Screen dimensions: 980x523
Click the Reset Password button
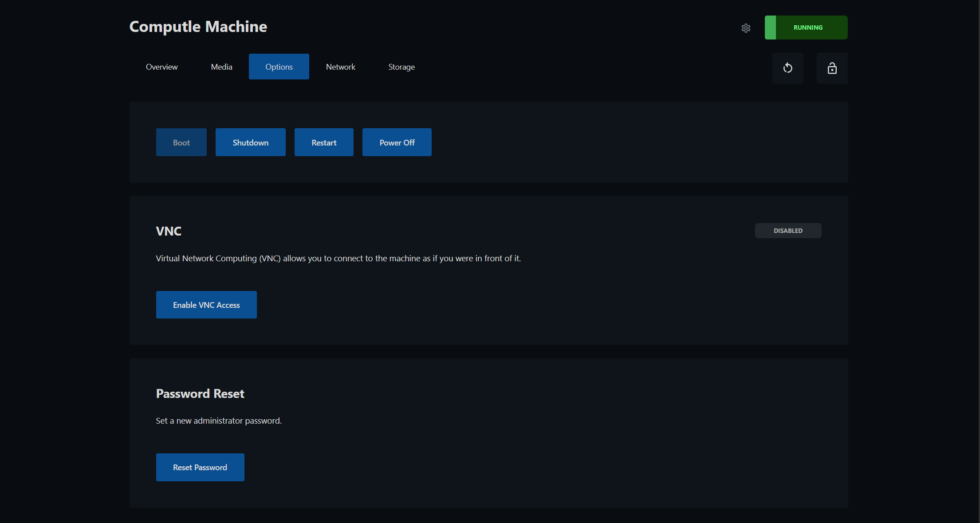coord(200,467)
